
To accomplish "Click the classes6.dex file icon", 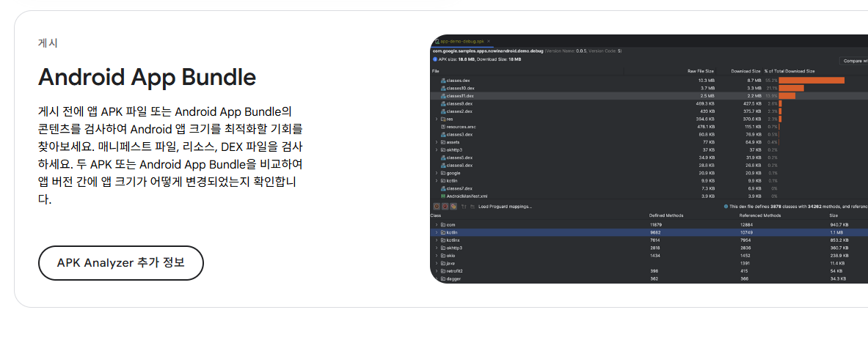I will [443, 166].
